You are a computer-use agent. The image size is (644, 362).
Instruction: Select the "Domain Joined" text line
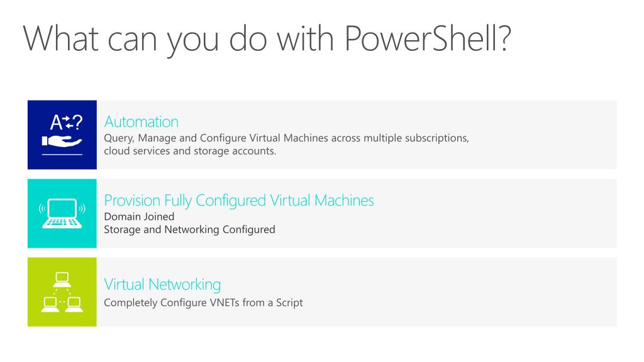138,217
